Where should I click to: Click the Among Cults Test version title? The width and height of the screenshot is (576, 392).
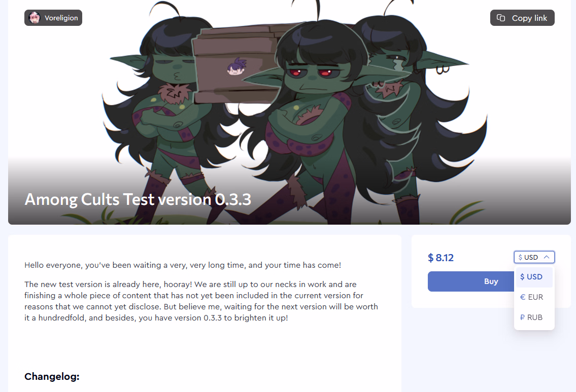pos(138,199)
